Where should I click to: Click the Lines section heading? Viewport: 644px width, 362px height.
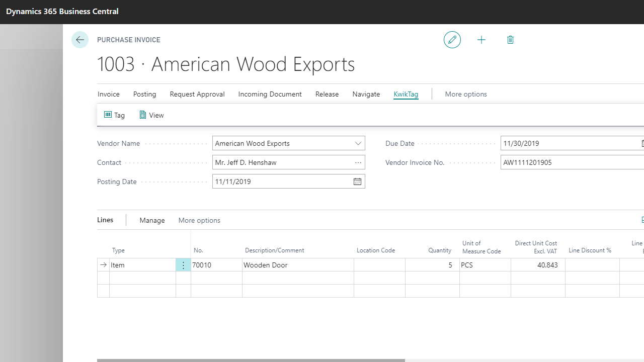[x=105, y=220]
